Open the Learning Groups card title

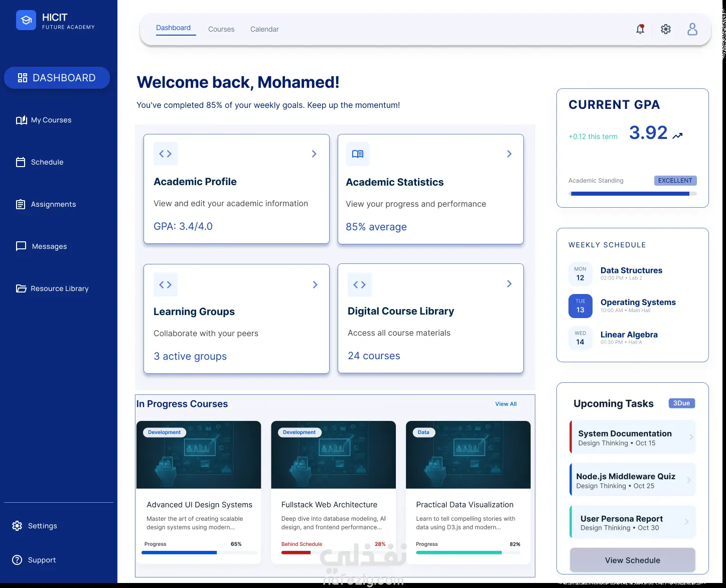[194, 312]
